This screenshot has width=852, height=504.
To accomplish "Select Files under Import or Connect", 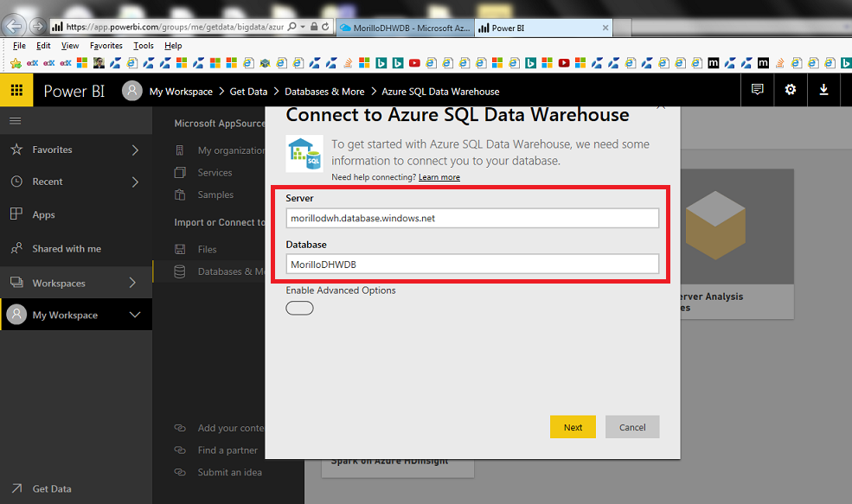I will coord(207,249).
